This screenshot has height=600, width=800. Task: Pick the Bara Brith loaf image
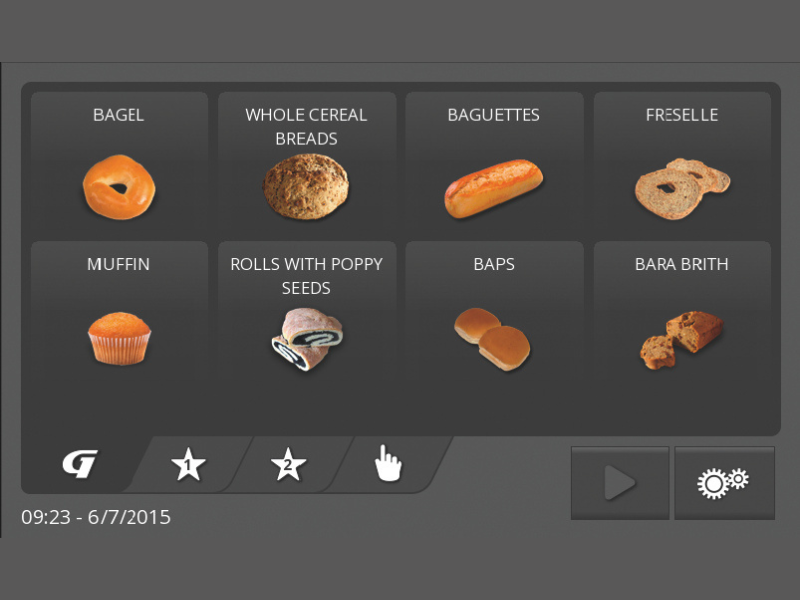[682, 340]
